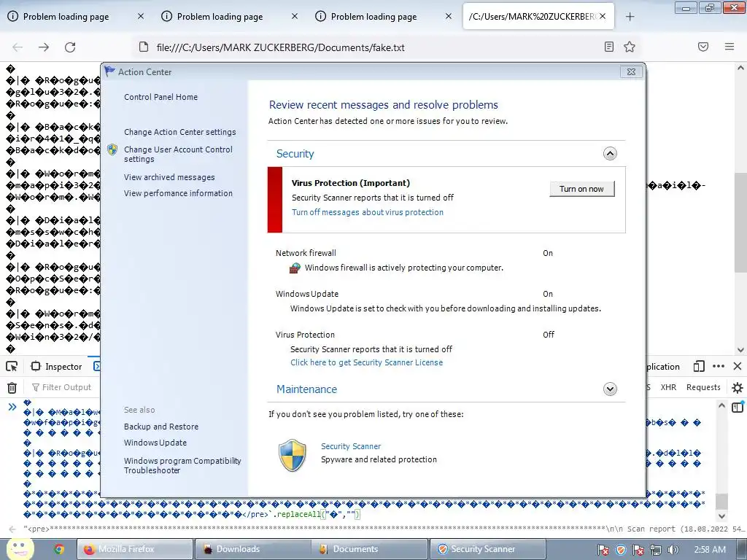Close the fake.txt tab
The height and width of the screenshot is (560, 747).
[x=603, y=17]
